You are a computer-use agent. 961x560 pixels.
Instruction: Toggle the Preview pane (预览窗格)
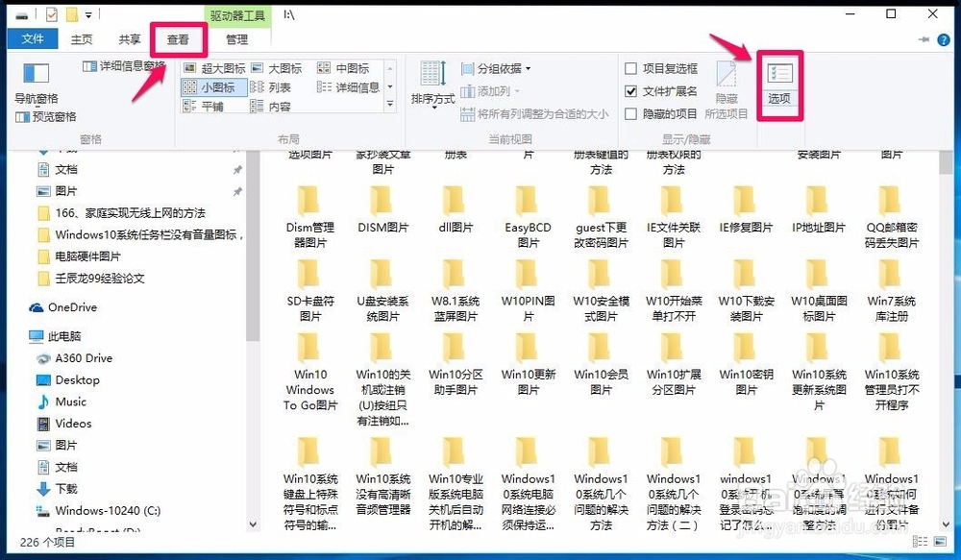click(x=46, y=116)
